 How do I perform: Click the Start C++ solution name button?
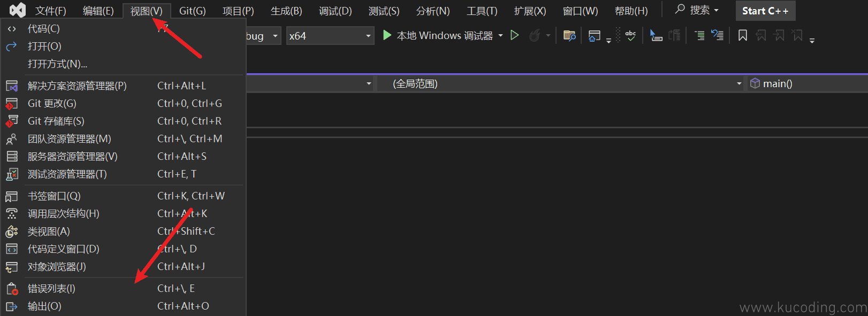tap(765, 11)
